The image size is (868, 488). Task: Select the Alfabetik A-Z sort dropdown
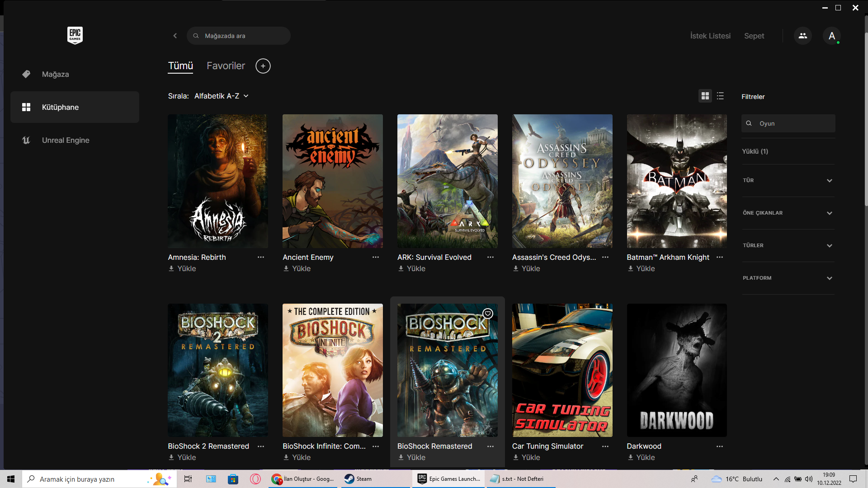click(x=220, y=95)
